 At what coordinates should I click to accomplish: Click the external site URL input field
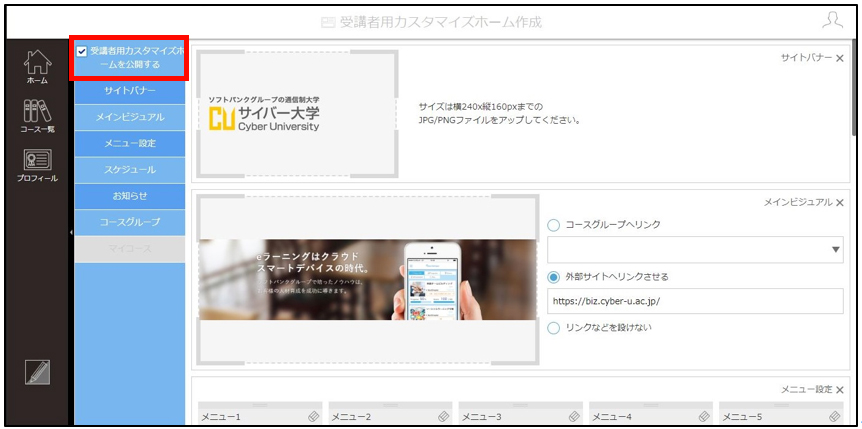pyautogui.click(x=695, y=301)
